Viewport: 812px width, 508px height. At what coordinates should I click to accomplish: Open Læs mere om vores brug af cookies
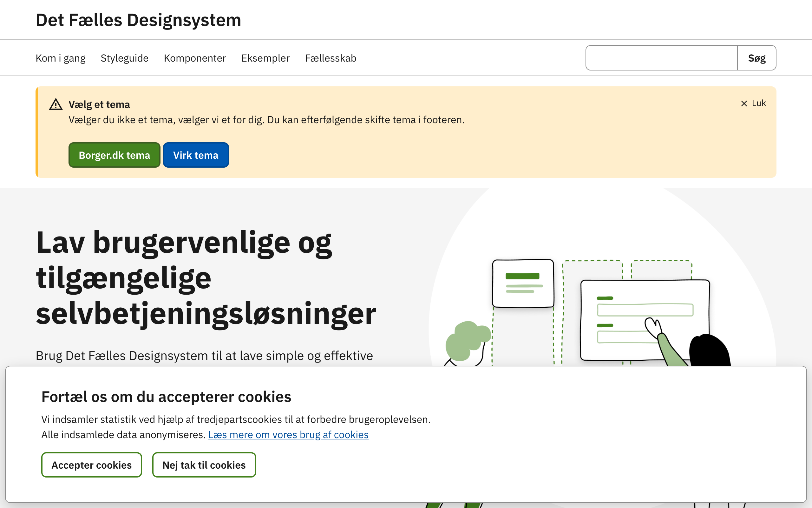click(x=288, y=434)
